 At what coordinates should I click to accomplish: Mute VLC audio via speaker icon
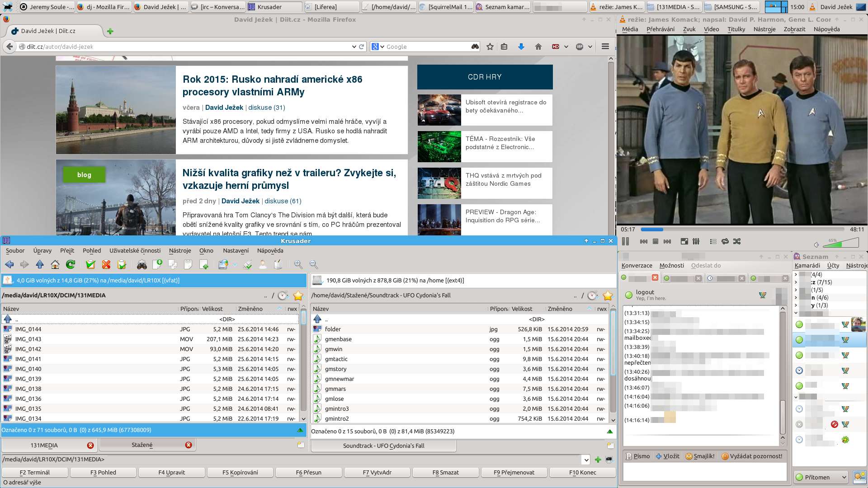tap(816, 244)
